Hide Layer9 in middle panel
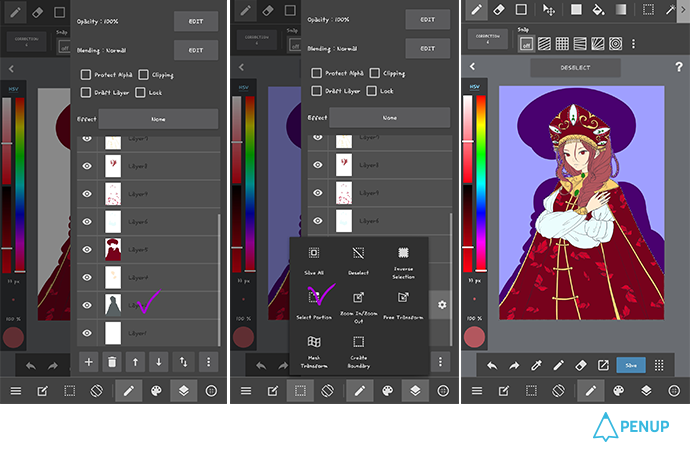 318,192
